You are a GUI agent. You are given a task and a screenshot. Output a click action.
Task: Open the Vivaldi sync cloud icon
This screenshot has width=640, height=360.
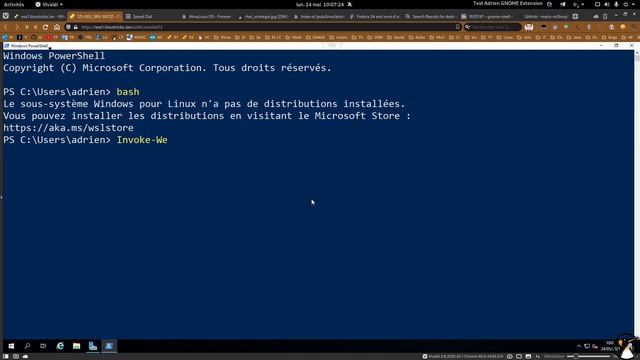(596, 16)
